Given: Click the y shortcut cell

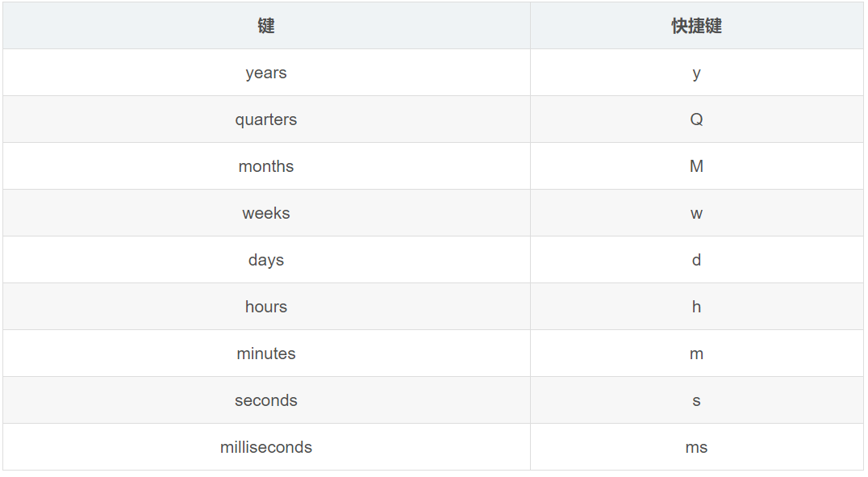Looking at the screenshot, I should point(696,73).
